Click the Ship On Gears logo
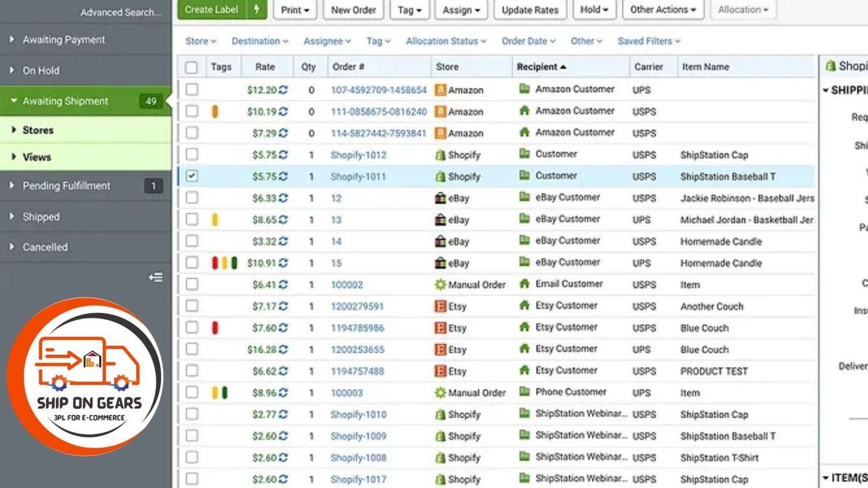 point(86,377)
